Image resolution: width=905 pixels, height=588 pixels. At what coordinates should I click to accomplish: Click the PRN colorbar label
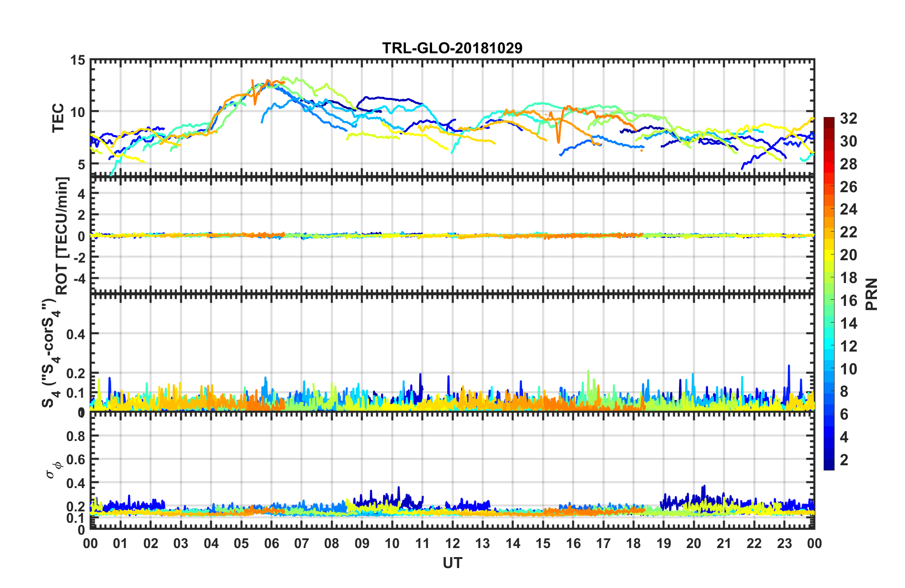[x=872, y=294]
